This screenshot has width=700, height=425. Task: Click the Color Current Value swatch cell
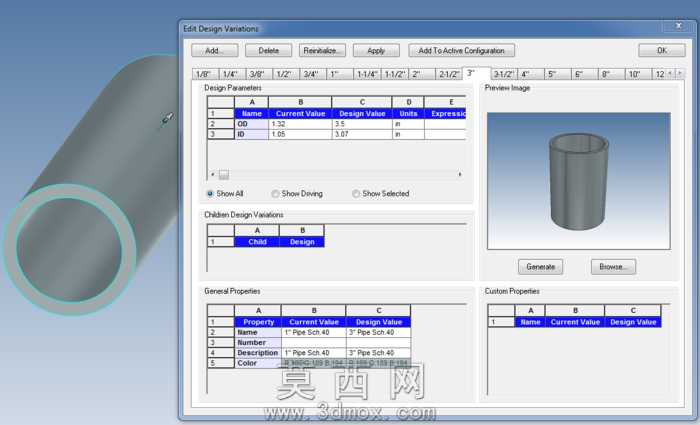tap(313, 363)
